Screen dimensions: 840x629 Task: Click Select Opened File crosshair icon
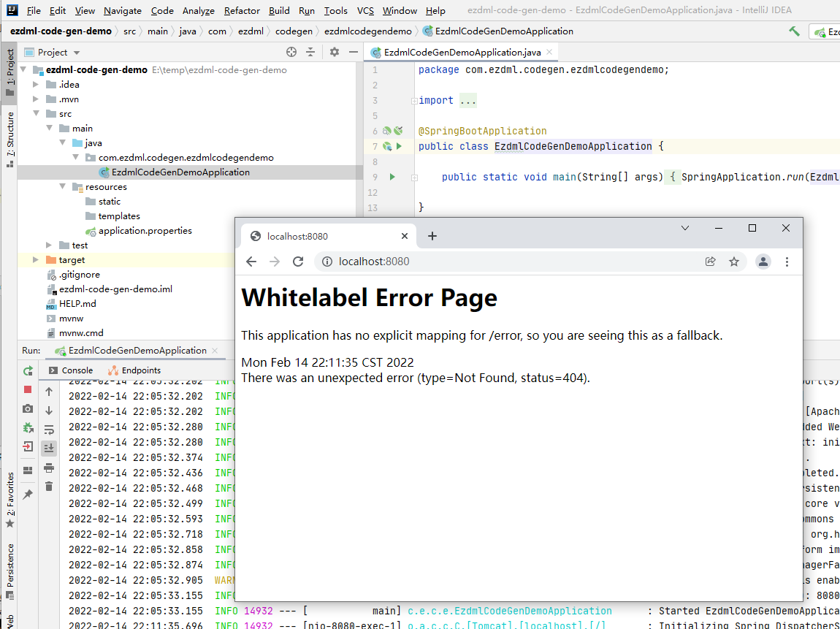click(x=291, y=52)
